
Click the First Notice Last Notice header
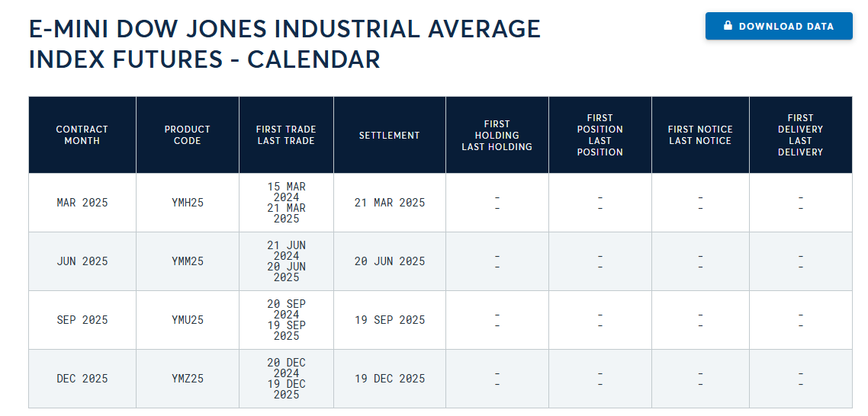click(700, 135)
